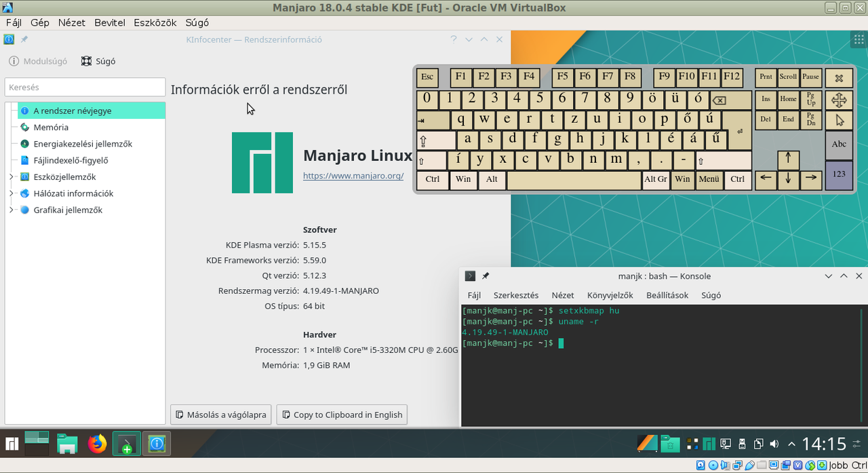This screenshot has width=868, height=473.
Task: Switch to the KInfocenter taskbar entry
Action: 157,444
